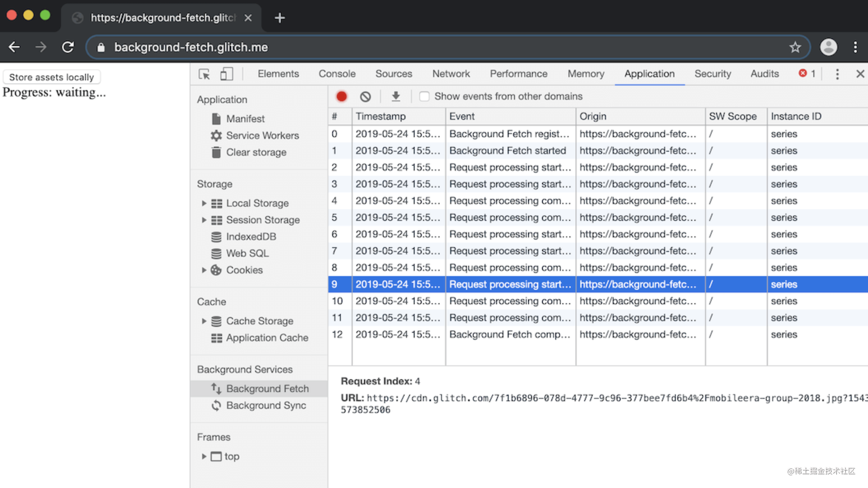Image resolution: width=868 pixels, height=488 pixels.
Task: Select event row 12 Background Fetch completed
Action: pos(598,334)
